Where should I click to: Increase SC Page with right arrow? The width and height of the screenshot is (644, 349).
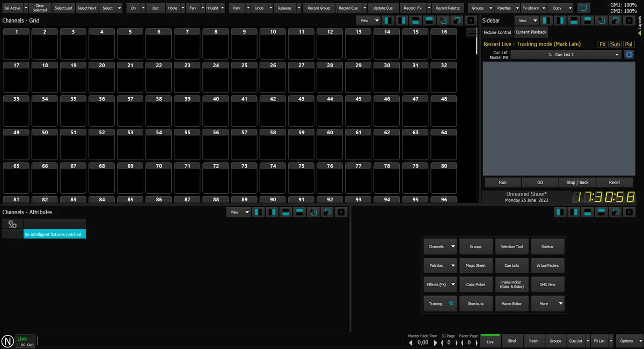457,343
